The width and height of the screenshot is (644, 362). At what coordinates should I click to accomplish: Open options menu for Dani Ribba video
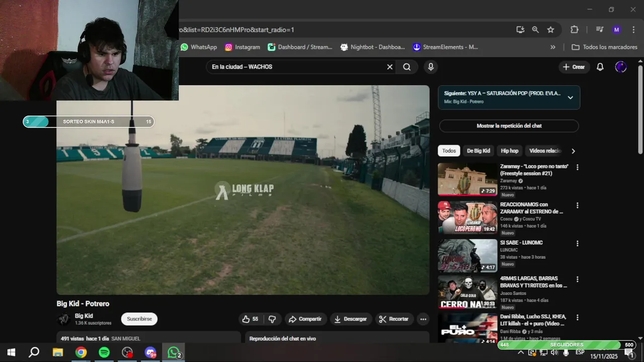(x=577, y=317)
